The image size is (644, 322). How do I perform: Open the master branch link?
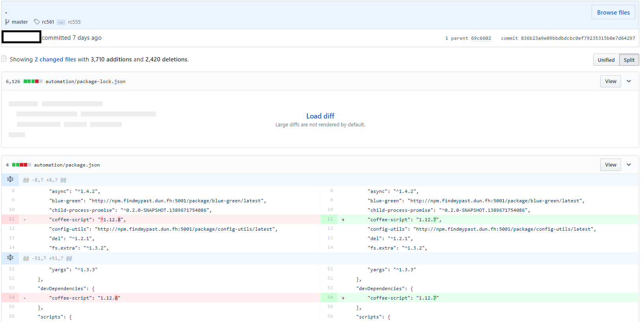[x=20, y=22]
